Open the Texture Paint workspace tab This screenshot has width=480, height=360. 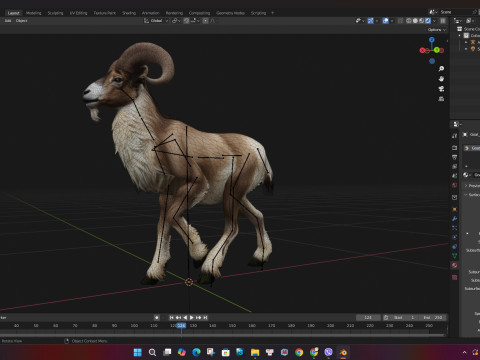(x=105, y=13)
